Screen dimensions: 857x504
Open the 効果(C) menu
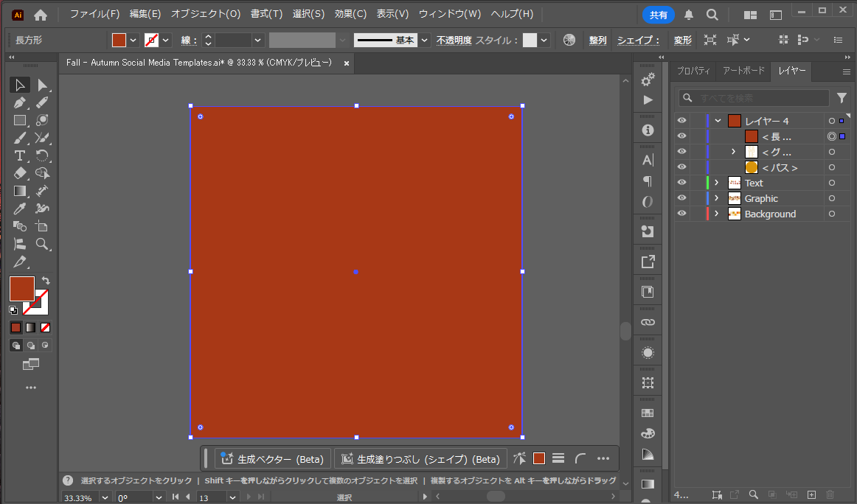pos(350,14)
